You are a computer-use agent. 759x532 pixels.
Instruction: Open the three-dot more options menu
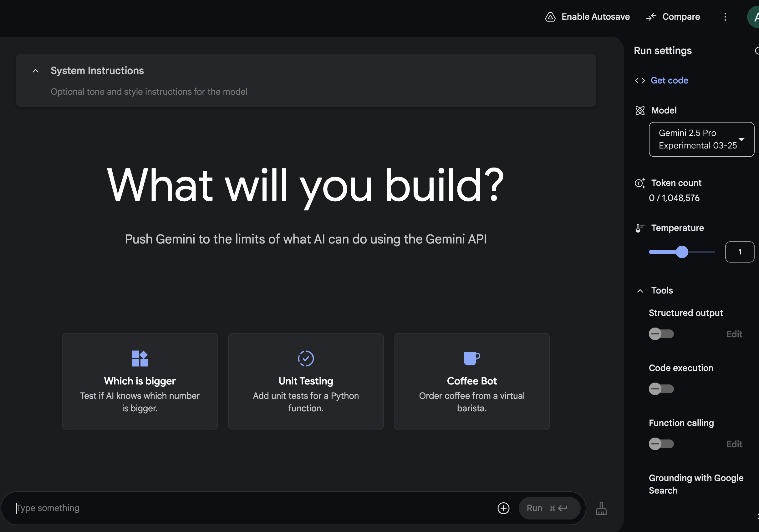pyautogui.click(x=725, y=17)
